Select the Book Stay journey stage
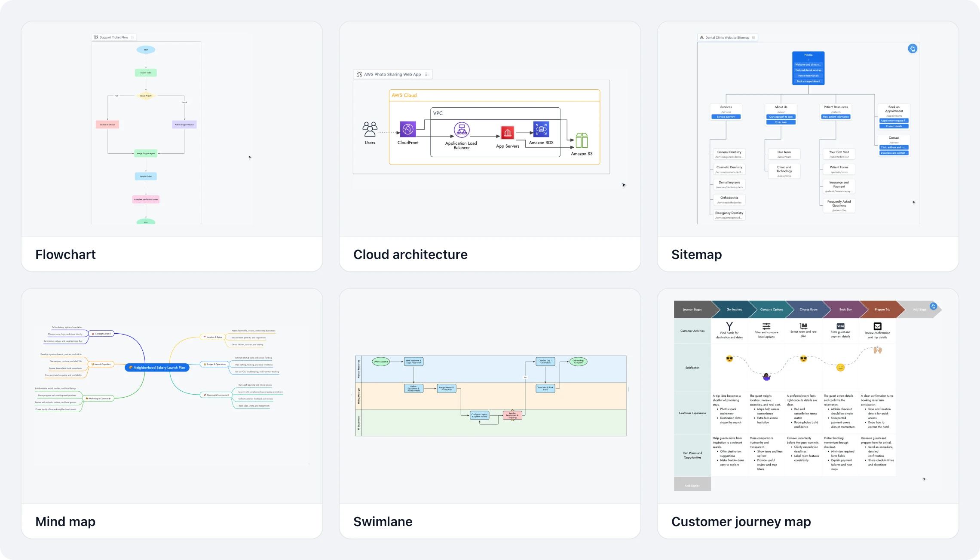980x560 pixels. pyautogui.click(x=845, y=310)
